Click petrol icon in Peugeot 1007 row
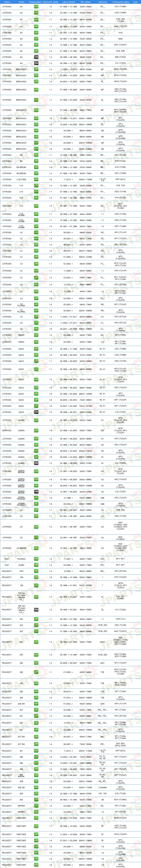 tap(36, 571)
